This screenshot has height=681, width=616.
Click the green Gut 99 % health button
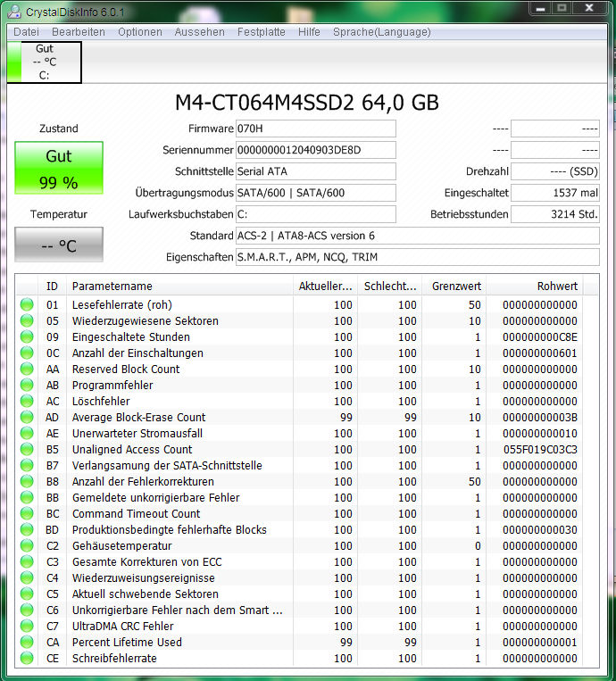coord(59,168)
